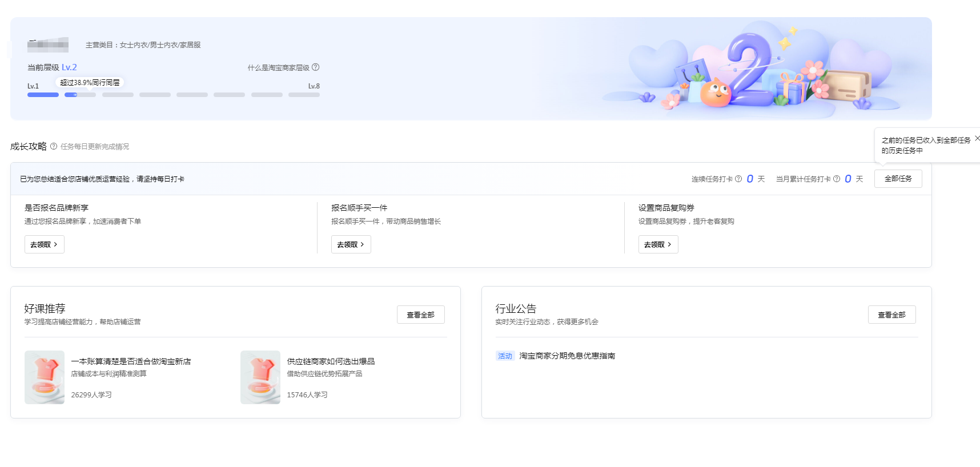Click task title 是否报名品牌新享
Image resolution: width=980 pixels, height=467 pixels.
click(57, 208)
